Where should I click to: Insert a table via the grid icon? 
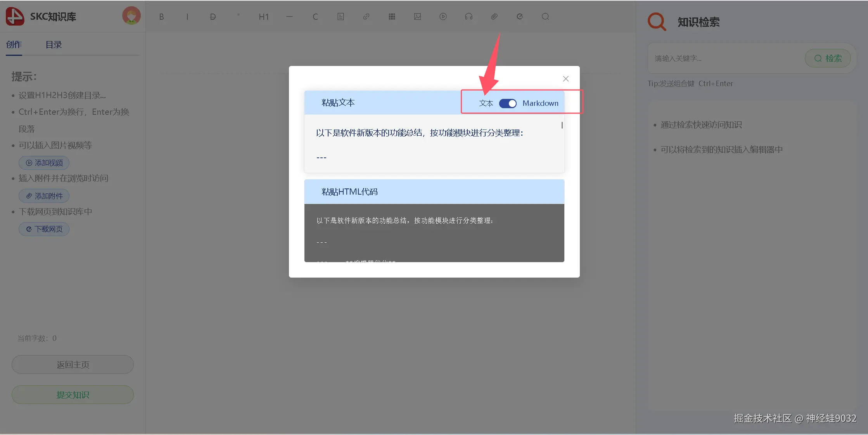(x=392, y=17)
